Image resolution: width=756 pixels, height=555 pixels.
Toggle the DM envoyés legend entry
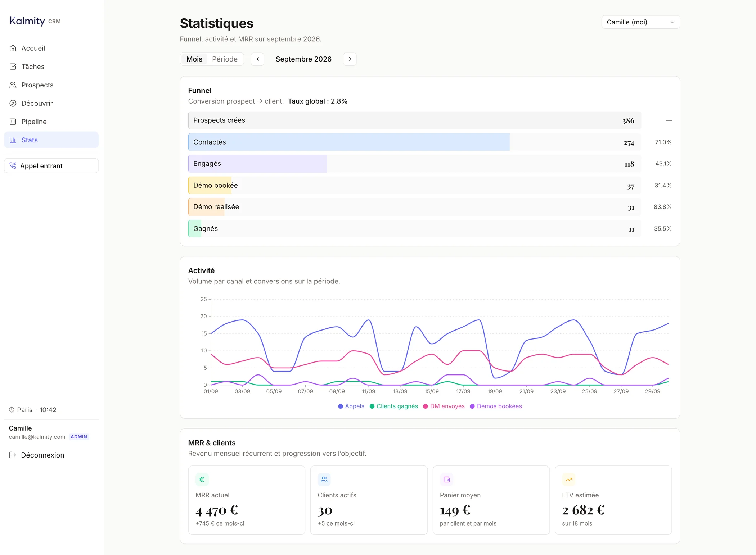(444, 406)
